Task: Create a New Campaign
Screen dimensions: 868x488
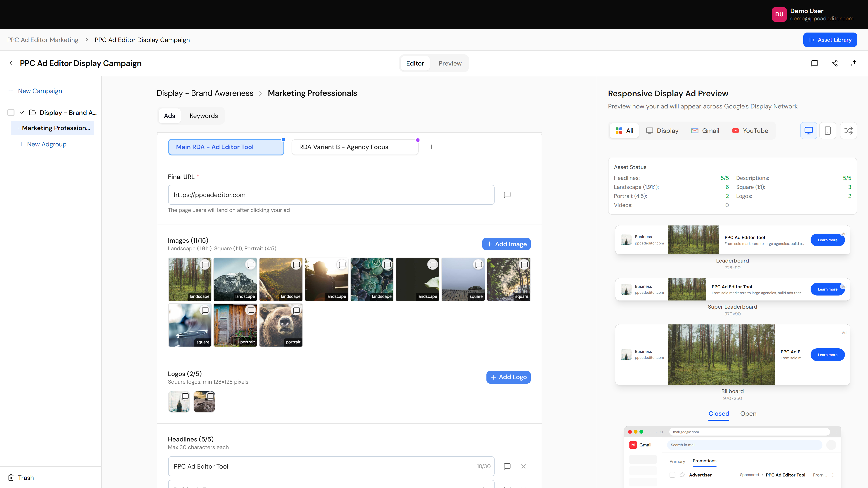Action: point(35,91)
